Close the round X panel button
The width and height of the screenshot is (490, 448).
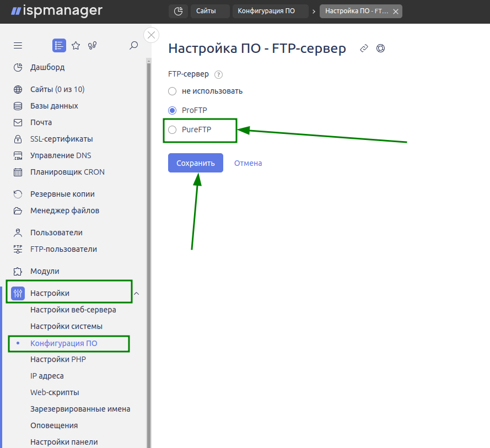pos(151,35)
